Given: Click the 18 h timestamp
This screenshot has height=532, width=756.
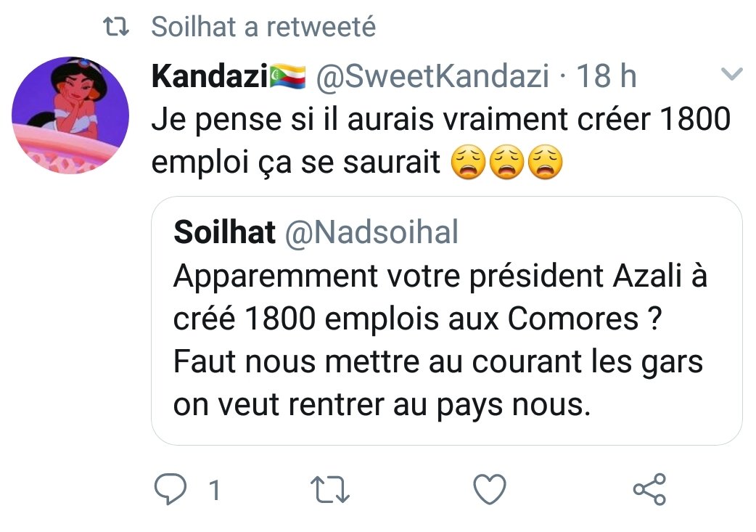Looking at the screenshot, I should 607,76.
